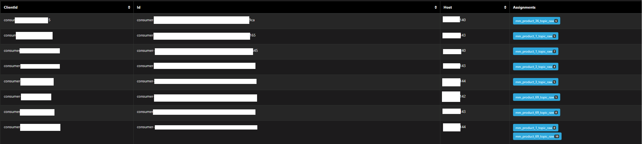This screenshot has height=144, width=644.
Task: Click the ClientId column header label
Action: click(x=11, y=7)
